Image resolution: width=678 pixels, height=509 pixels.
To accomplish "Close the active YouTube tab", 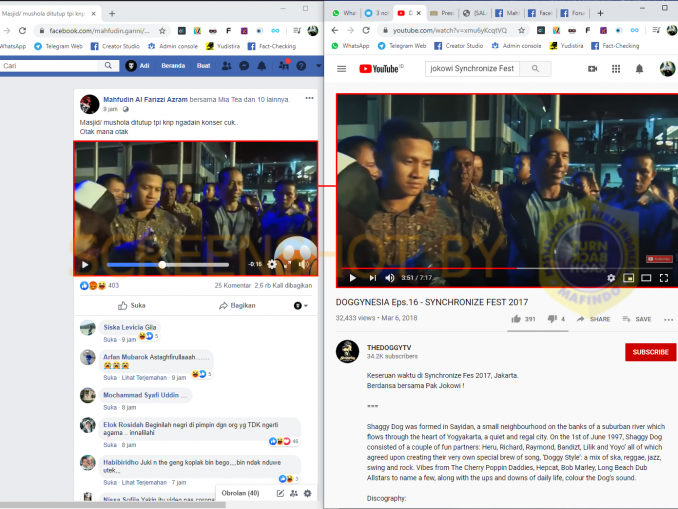I will (x=419, y=13).
